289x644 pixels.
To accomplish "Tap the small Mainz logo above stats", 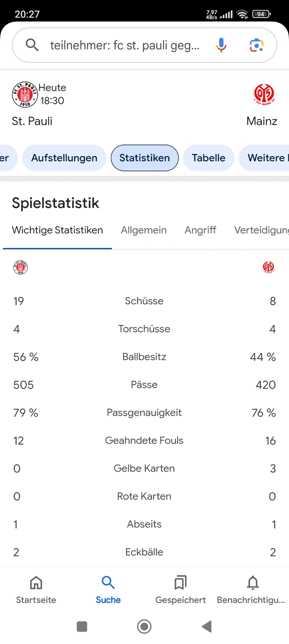I will (x=268, y=267).
